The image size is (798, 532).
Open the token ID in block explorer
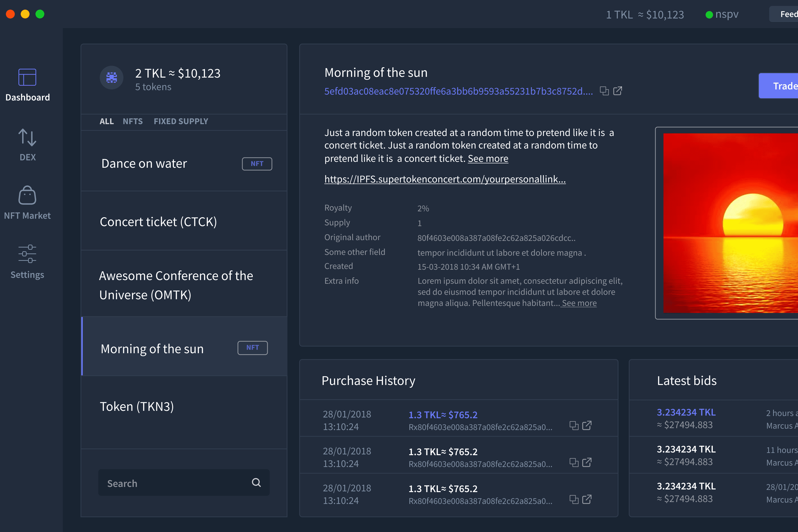(x=618, y=91)
